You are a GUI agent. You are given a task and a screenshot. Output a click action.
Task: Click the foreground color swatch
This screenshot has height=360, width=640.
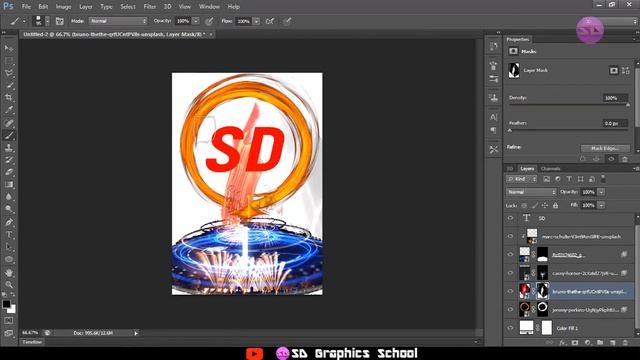[6, 304]
